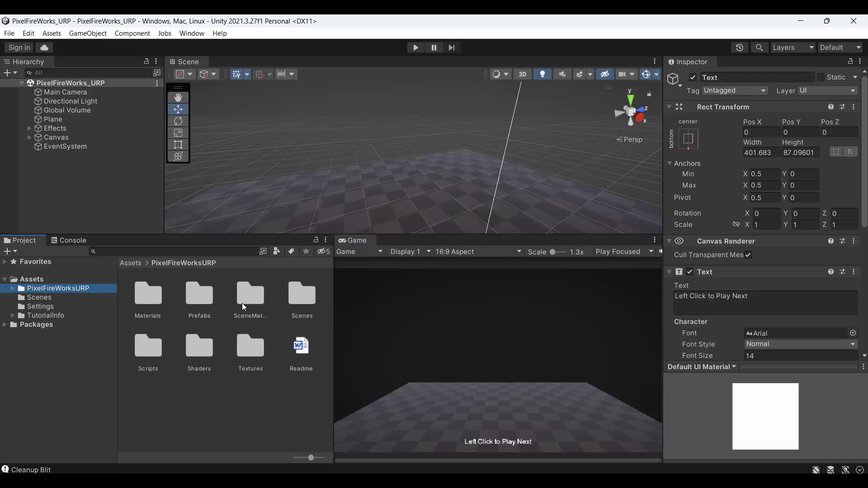Toggle Cull Transparent Mesh checkbox
Screen dimensions: 868x488
pos(748,255)
